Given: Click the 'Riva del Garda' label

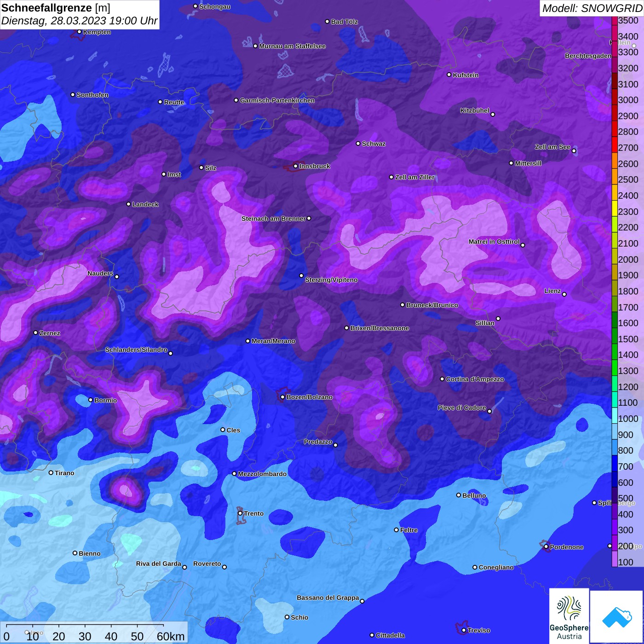Looking at the screenshot, I should point(159,563).
